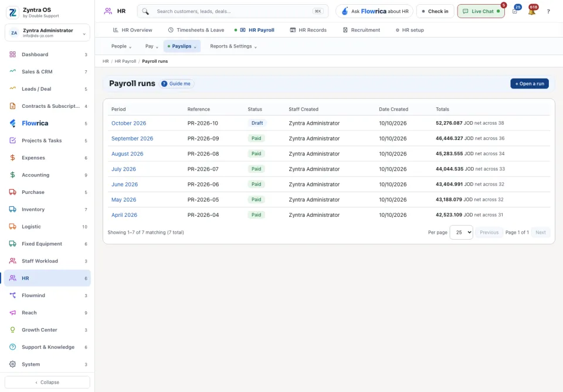Open the Inventory truck icon
Screen dimensions: 563x392
point(12,209)
